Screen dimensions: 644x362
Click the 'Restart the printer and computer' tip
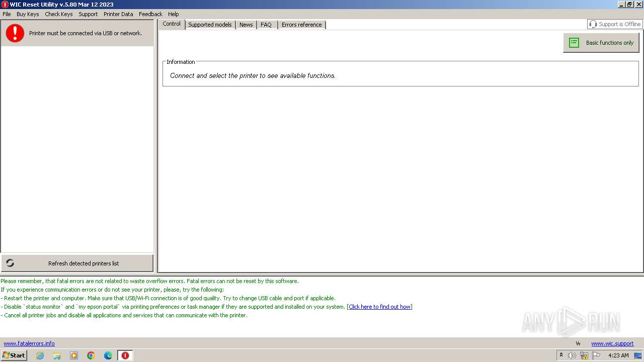(168, 298)
